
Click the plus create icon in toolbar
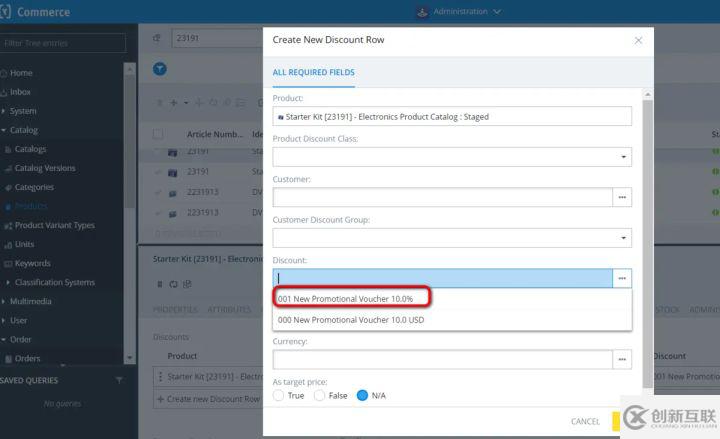pyautogui.click(x=174, y=103)
